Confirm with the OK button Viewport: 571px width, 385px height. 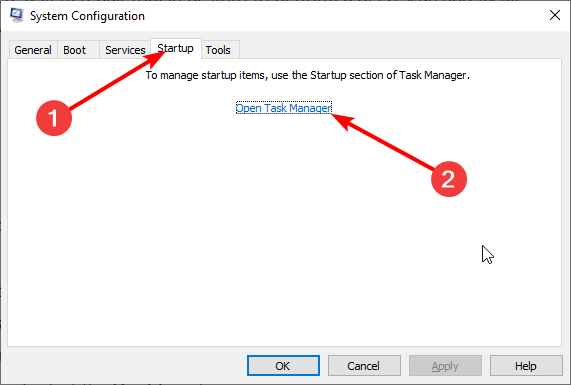[283, 366]
